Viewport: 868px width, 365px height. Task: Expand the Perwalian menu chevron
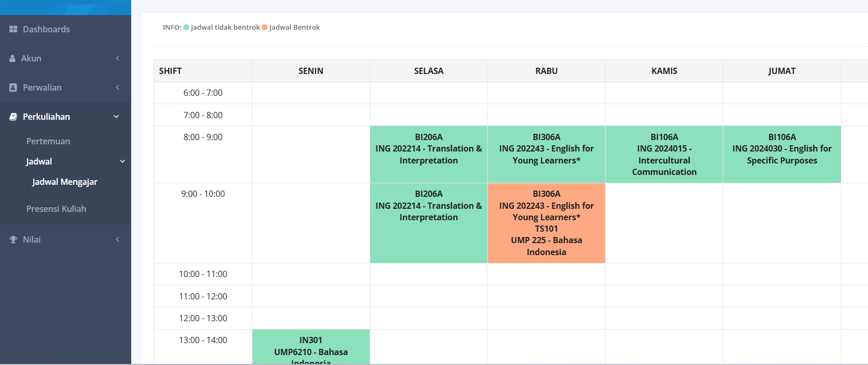118,87
